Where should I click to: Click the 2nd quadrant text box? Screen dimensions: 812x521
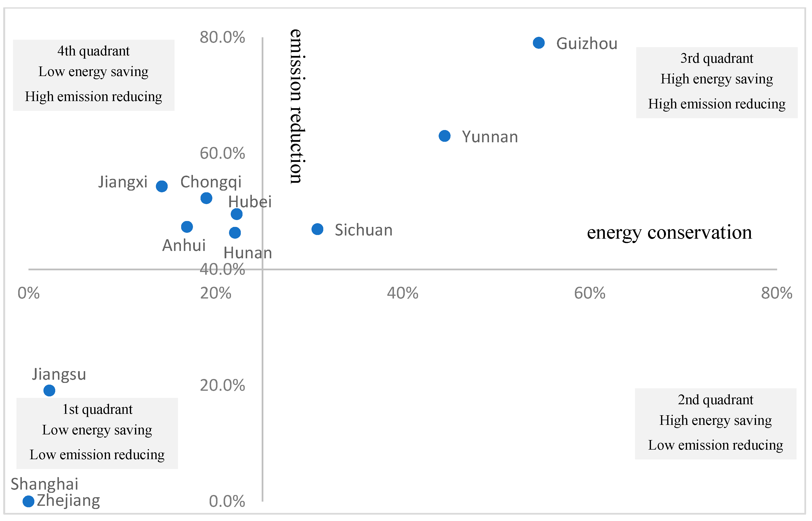pyautogui.click(x=715, y=424)
